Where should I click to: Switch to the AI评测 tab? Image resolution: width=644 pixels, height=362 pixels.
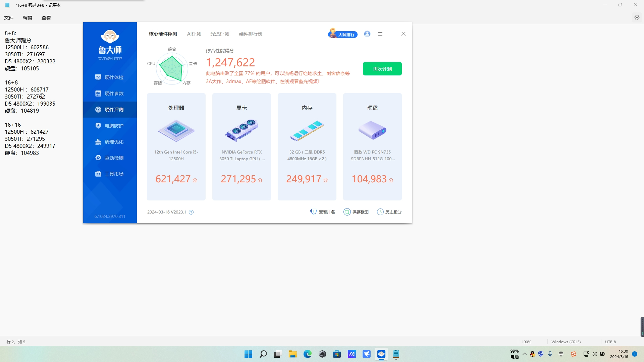click(x=194, y=34)
